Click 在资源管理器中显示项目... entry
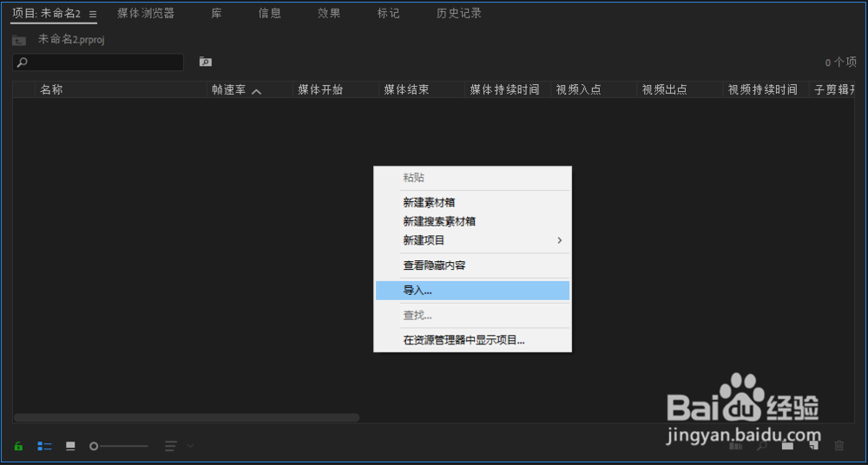The image size is (868, 465). [473, 340]
